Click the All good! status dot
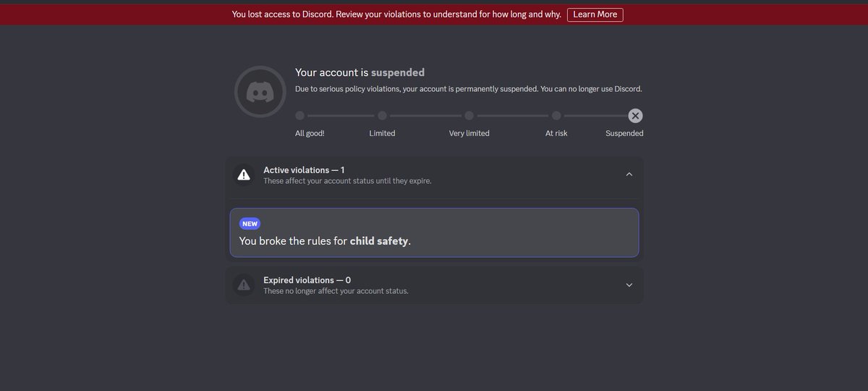Viewport: 868px width, 391px height. click(x=300, y=116)
